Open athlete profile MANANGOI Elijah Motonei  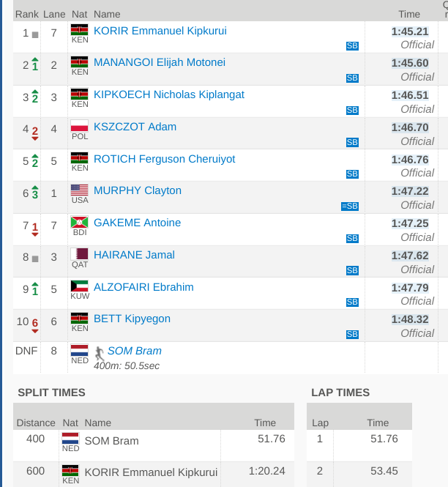tap(160, 62)
